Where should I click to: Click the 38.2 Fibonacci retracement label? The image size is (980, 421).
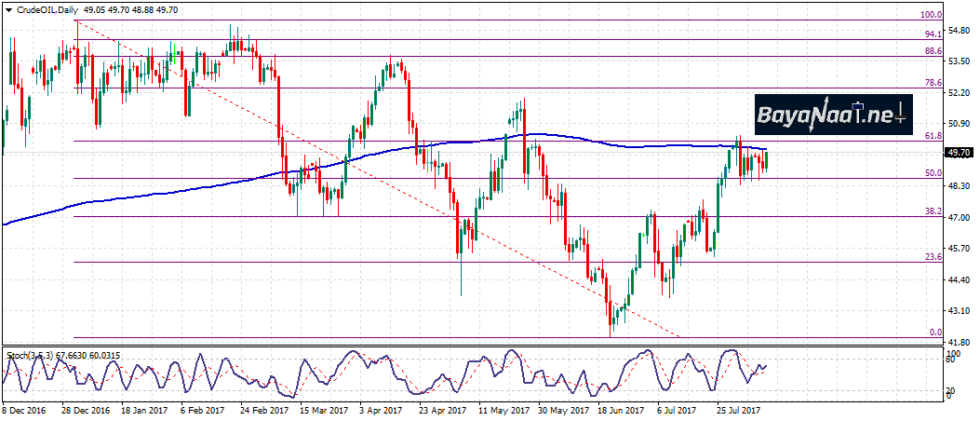933,211
